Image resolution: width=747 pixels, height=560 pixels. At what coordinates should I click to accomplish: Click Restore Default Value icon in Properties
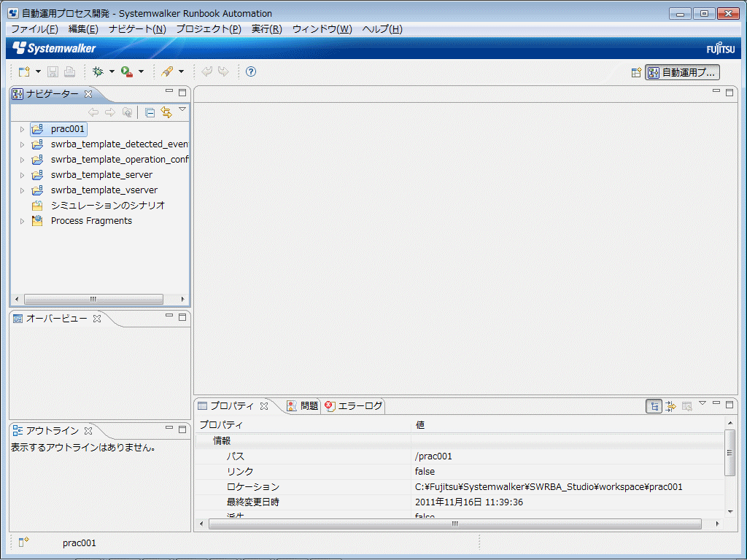pyautogui.click(x=686, y=406)
